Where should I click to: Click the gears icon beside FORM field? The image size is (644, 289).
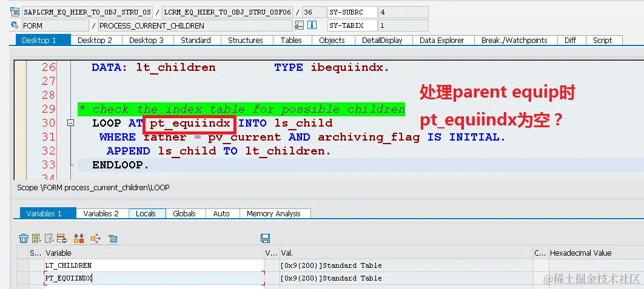(x=15, y=25)
